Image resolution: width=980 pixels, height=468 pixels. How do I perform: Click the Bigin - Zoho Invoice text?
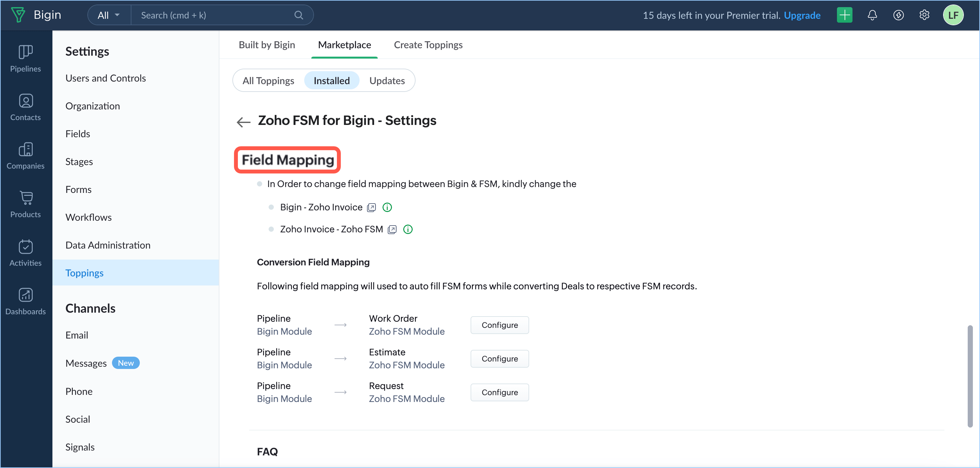pyautogui.click(x=321, y=207)
